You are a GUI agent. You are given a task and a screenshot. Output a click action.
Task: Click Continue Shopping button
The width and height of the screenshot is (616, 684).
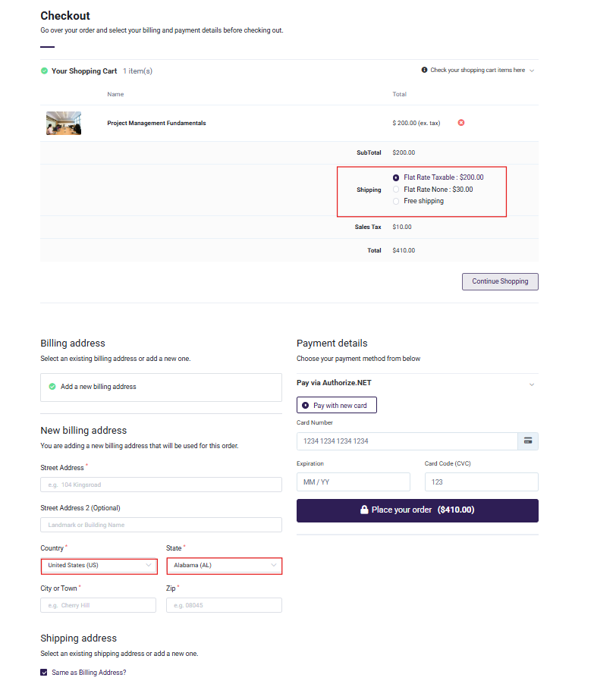click(x=500, y=281)
